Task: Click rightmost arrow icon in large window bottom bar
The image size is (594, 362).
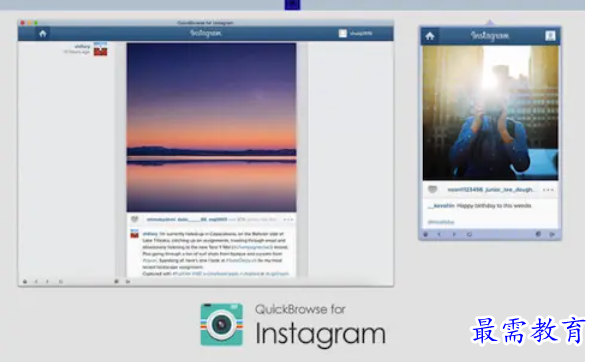Action: point(128,281)
